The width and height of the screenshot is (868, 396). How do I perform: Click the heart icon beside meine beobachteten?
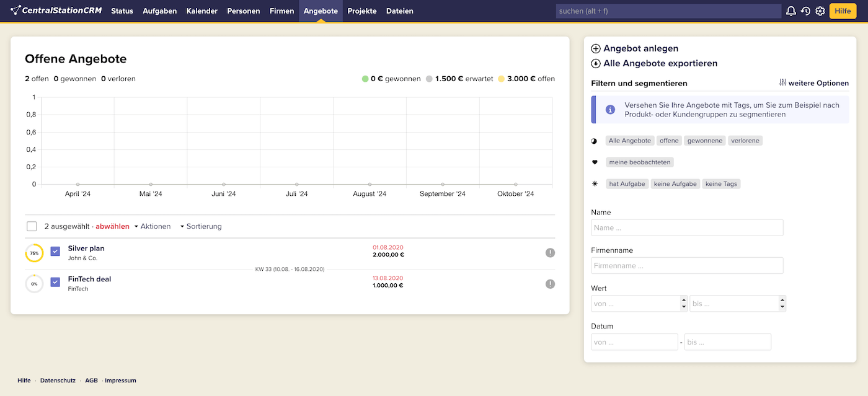pos(595,162)
